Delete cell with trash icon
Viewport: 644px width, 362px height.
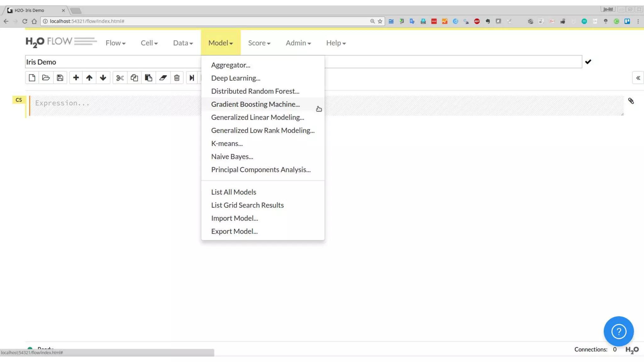pos(177,78)
